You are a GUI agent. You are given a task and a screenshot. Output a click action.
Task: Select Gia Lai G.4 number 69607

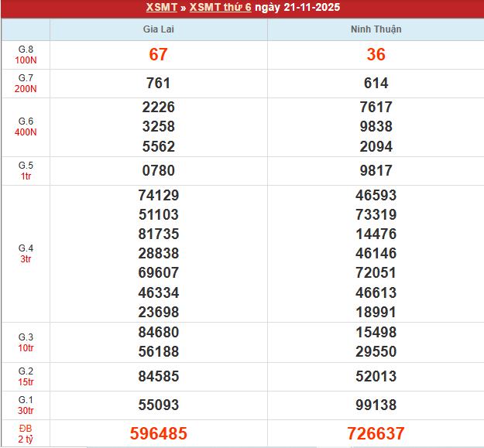158,273
